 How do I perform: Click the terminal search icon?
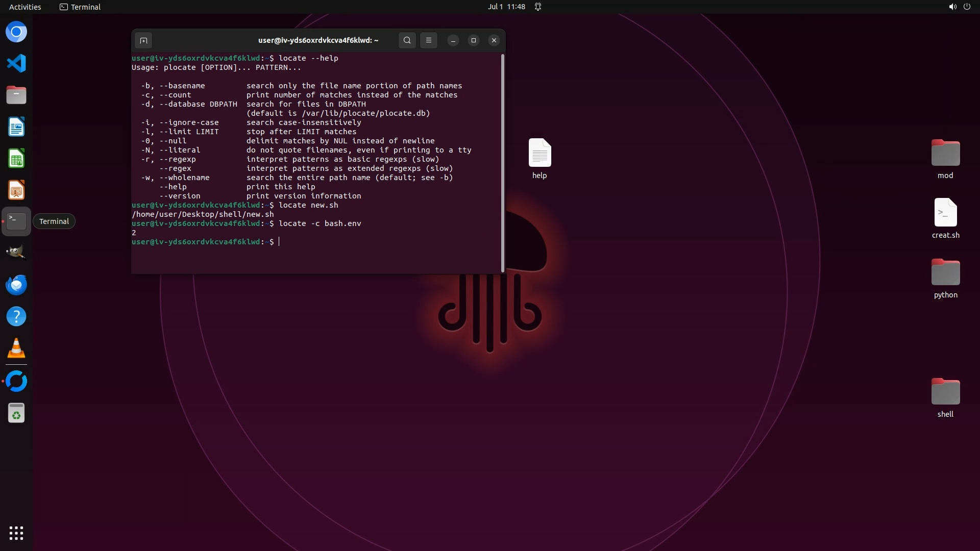point(407,40)
